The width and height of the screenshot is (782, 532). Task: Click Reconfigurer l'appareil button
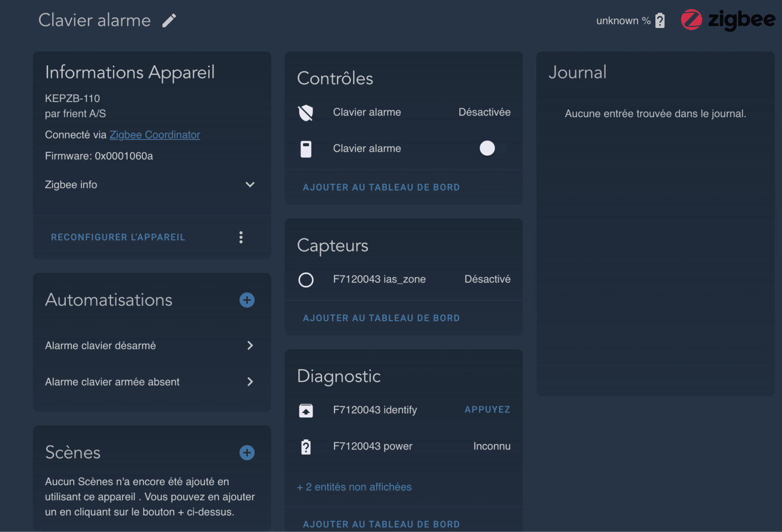pyautogui.click(x=118, y=237)
